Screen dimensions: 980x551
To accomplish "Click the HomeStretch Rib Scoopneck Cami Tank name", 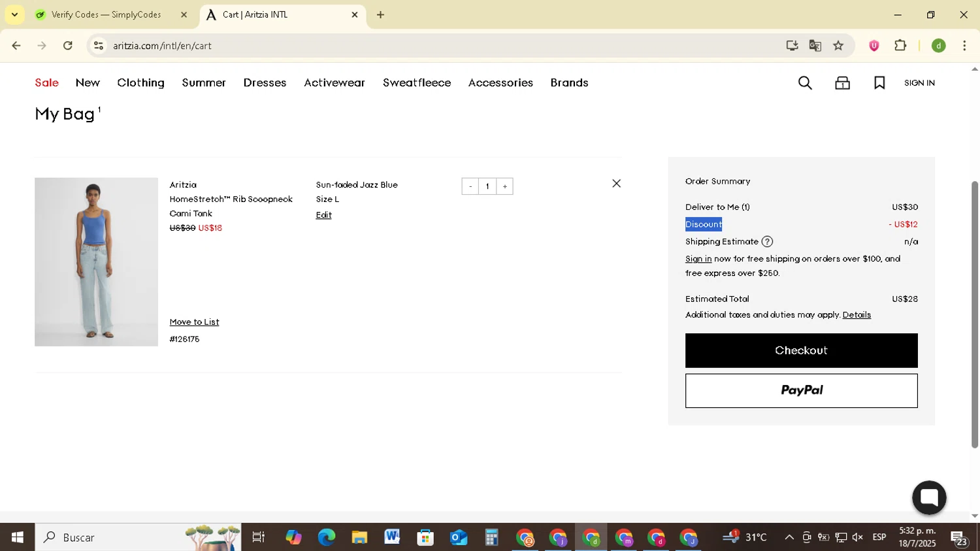I will [231, 207].
